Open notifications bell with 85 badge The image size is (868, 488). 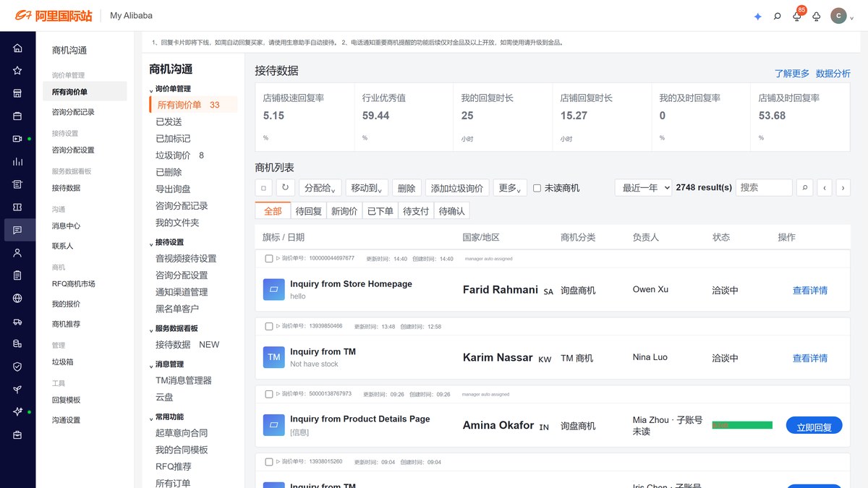(x=797, y=16)
